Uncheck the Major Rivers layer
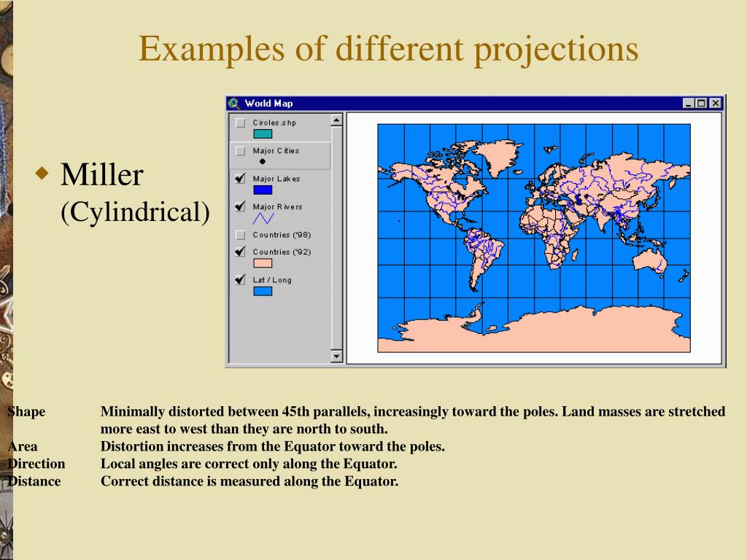The width and height of the screenshot is (747, 560). pos(241,206)
